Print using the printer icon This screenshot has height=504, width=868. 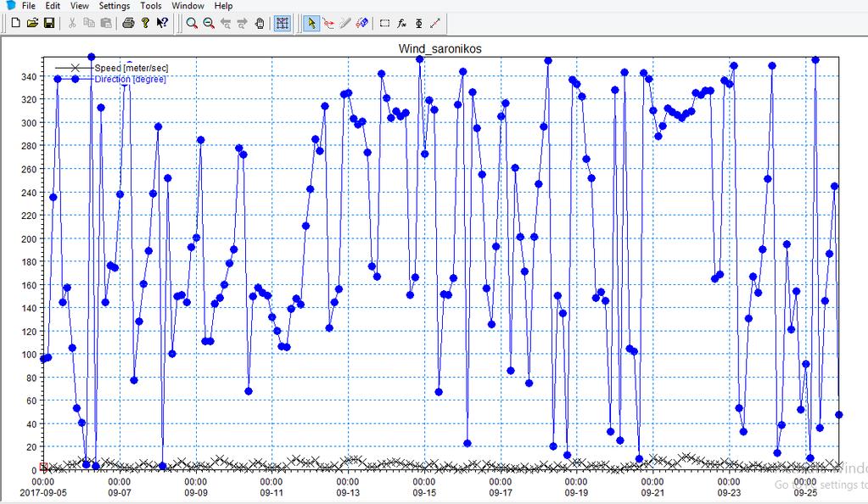128,23
